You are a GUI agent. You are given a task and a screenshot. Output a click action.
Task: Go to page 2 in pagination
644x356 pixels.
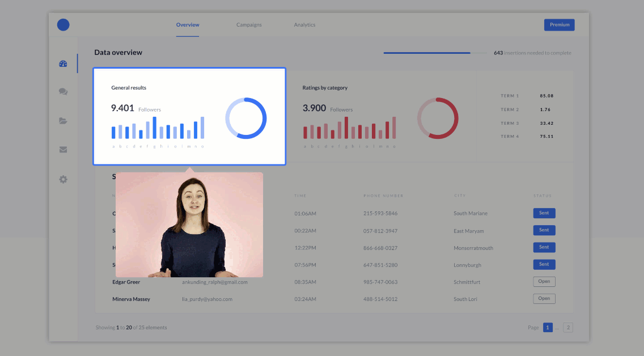tap(568, 328)
